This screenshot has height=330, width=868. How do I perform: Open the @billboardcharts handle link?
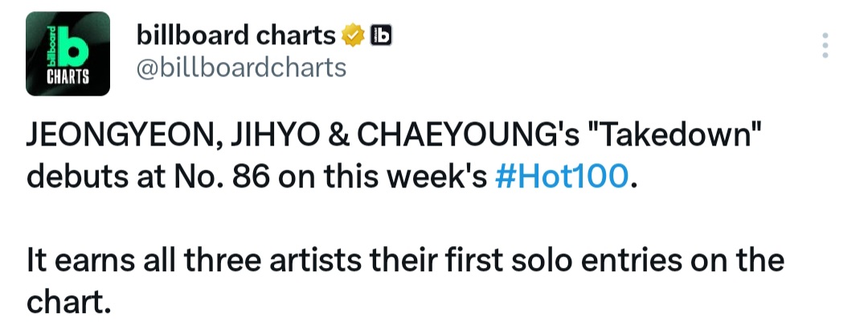pyautogui.click(x=241, y=68)
